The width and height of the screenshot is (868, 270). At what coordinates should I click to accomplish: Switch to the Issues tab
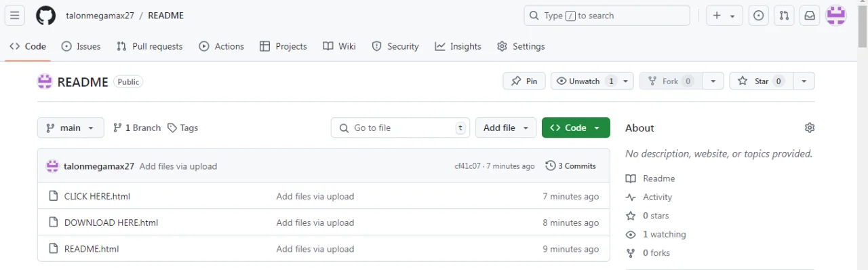81,46
